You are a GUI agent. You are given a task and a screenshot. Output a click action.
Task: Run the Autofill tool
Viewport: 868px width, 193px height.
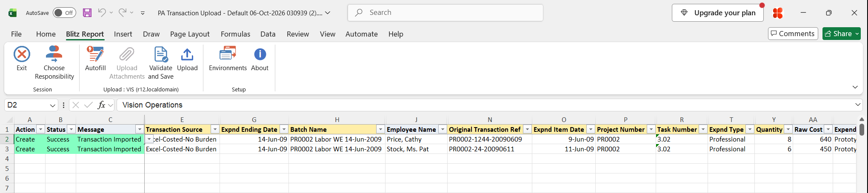point(95,59)
